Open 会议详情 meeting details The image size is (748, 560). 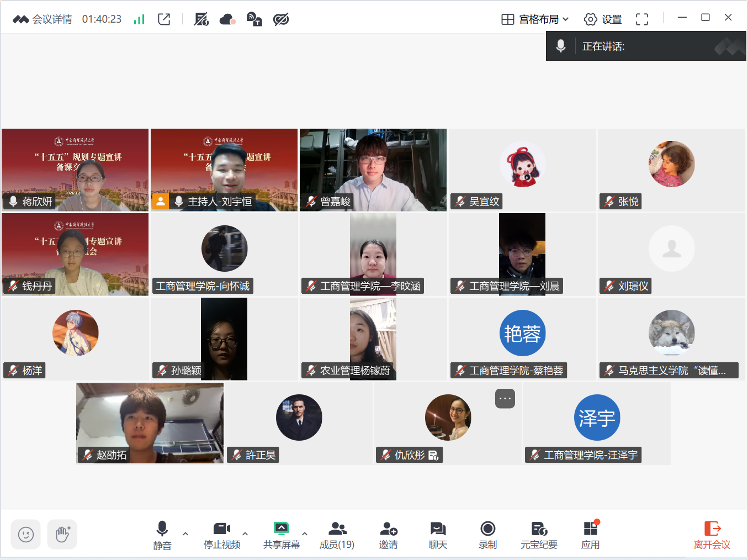(x=43, y=19)
